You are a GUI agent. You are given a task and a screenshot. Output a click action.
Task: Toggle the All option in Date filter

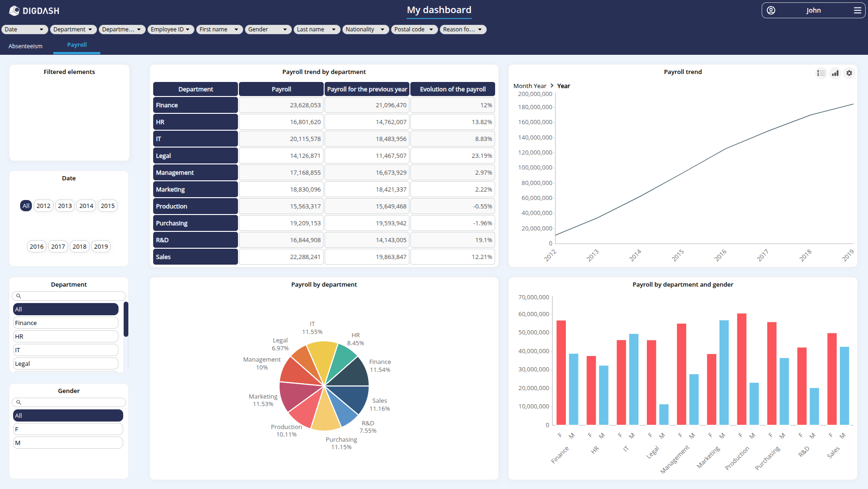pyautogui.click(x=26, y=206)
